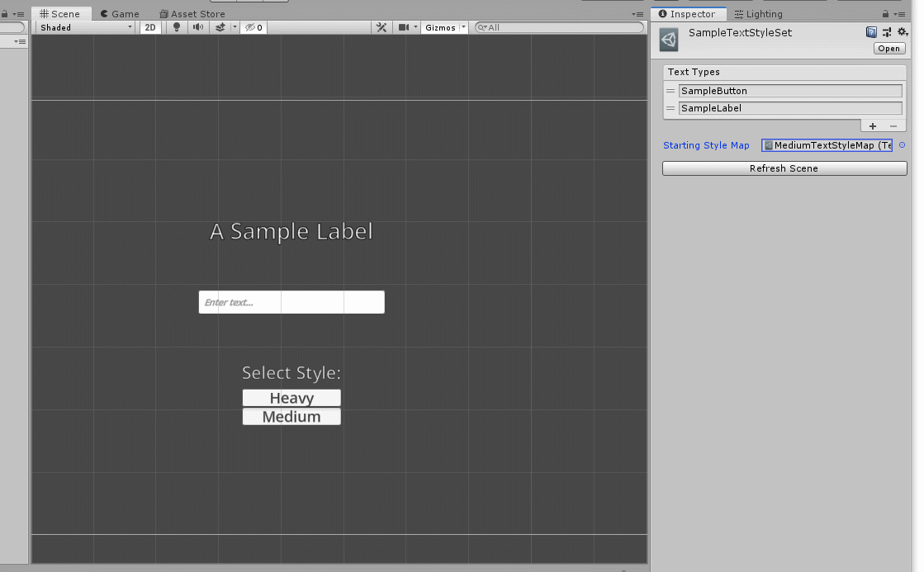
Task: Open the Scene view panel options menu
Action: [637, 14]
